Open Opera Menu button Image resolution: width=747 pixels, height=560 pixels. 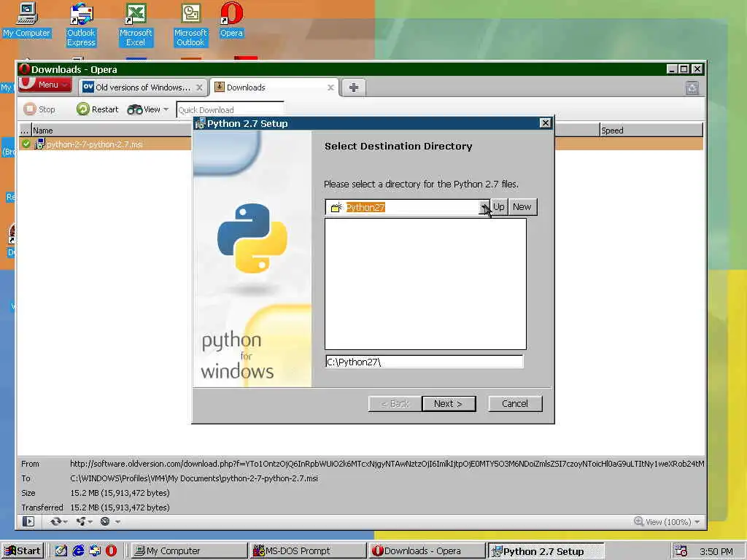46,85
